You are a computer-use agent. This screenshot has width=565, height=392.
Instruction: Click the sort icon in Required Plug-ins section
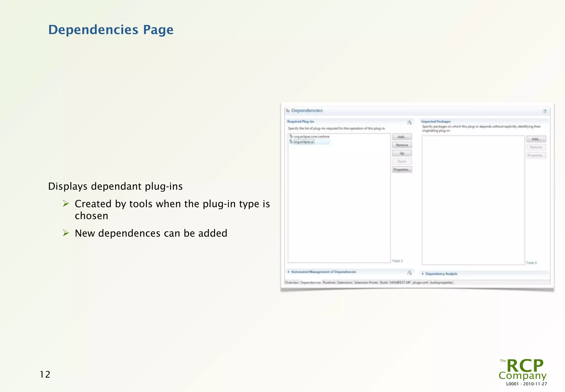pos(409,122)
